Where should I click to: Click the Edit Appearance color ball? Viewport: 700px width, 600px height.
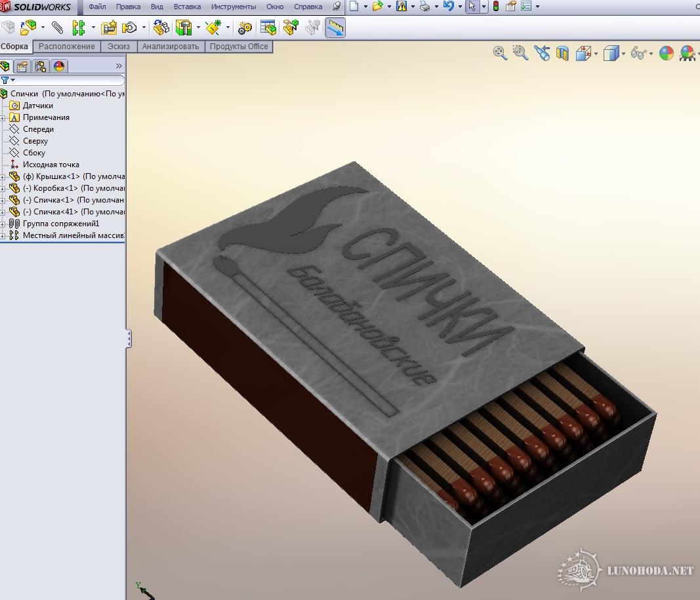pos(667,54)
